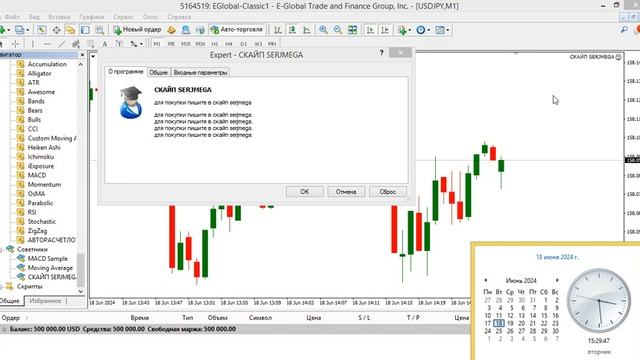Go to previous month in calendar
The width and height of the screenshot is (640, 360).
click(x=486, y=280)
